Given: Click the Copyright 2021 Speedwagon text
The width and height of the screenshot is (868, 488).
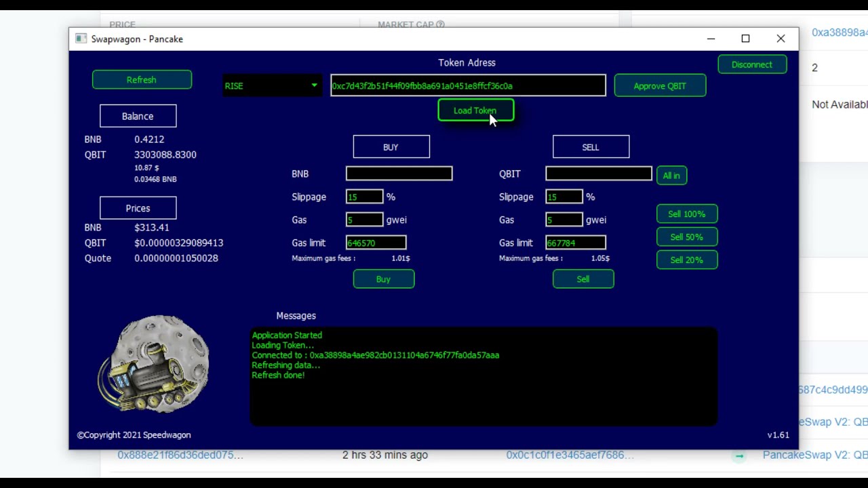Looking at the screenshot, I should (x=134, y=435).
